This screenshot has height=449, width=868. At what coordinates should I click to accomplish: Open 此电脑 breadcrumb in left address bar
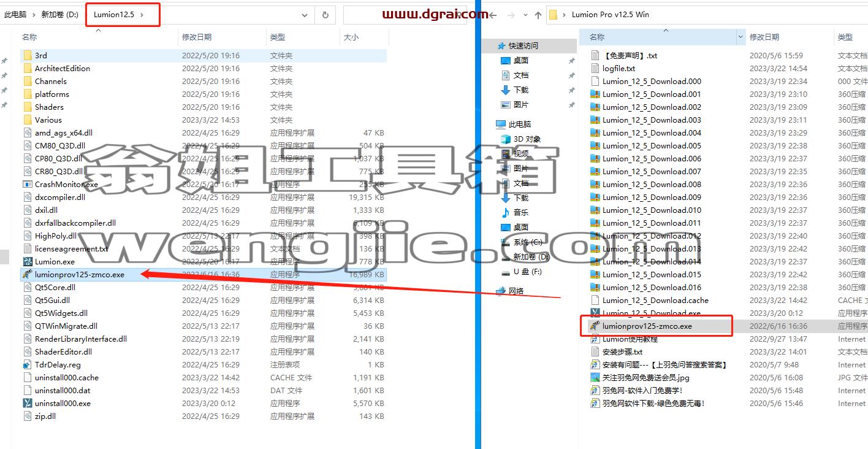click(x=16, y=15)
